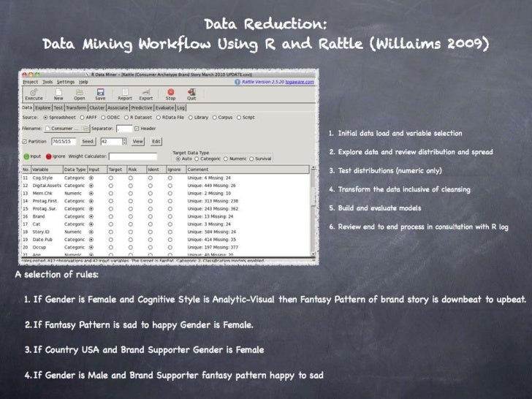Set Story.ID variable as Ident
The width and height of the screenshot is (532, 399).
[151, 232]
